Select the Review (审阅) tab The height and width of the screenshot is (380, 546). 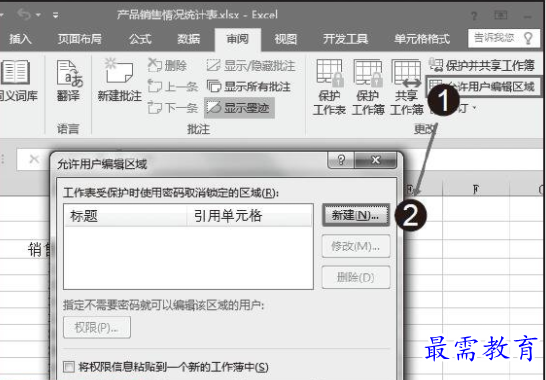click(x=237, y=39)
